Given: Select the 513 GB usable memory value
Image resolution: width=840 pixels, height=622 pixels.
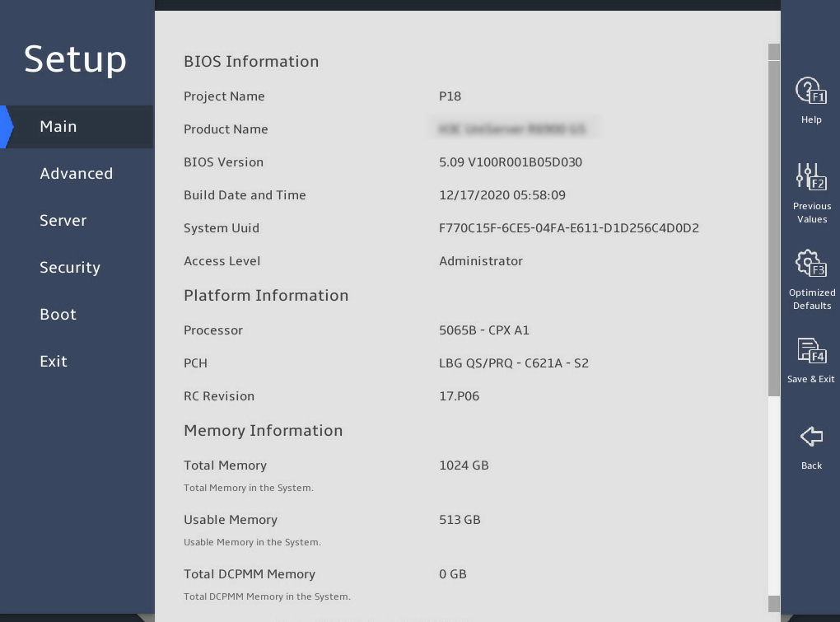Looking at the screenshot, I should tap(460, 520).
